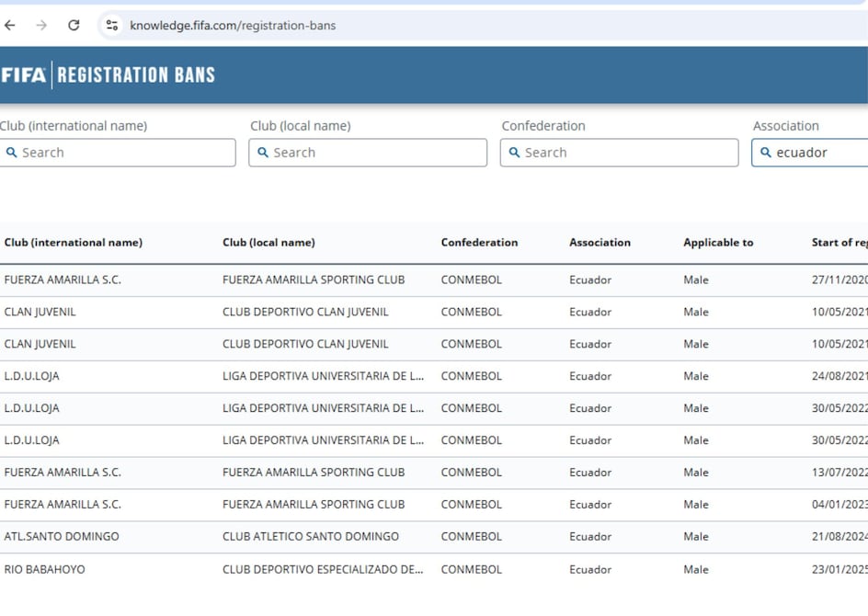Reload the page with refresh icon
868x616 pixels.
pyautogui.click(x=74, y=26)
